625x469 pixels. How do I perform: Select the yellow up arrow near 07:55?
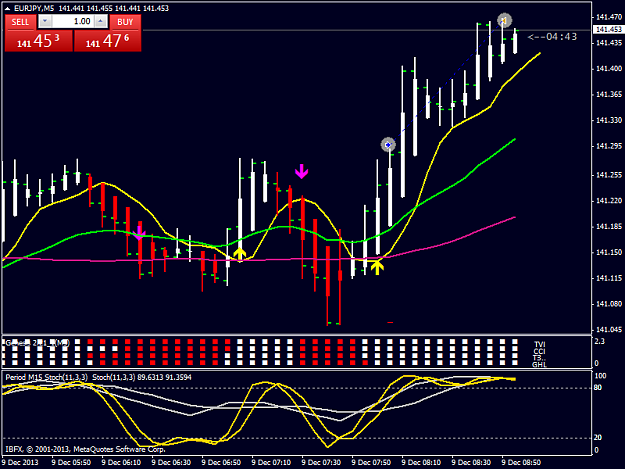pyautogui.click(x=377, y=267)
